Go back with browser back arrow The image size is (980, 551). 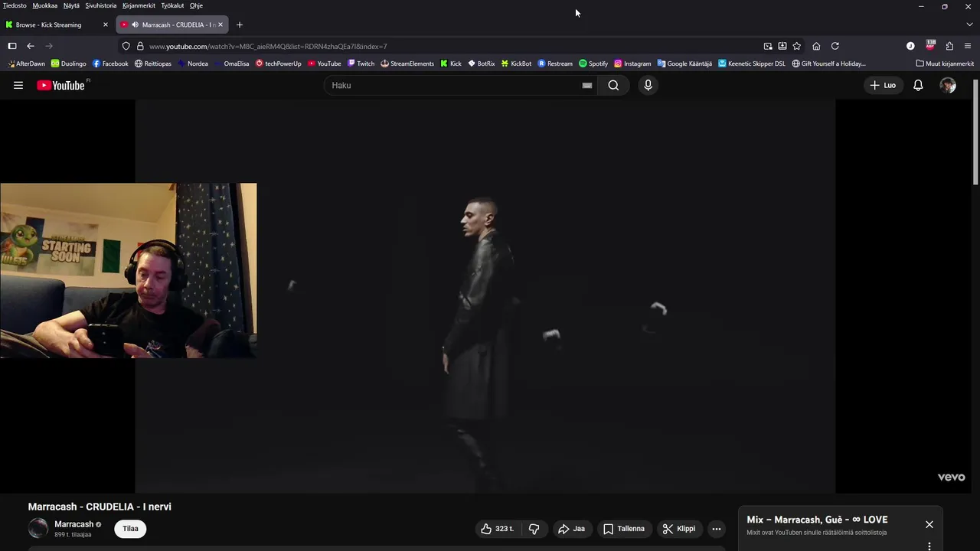31,46
